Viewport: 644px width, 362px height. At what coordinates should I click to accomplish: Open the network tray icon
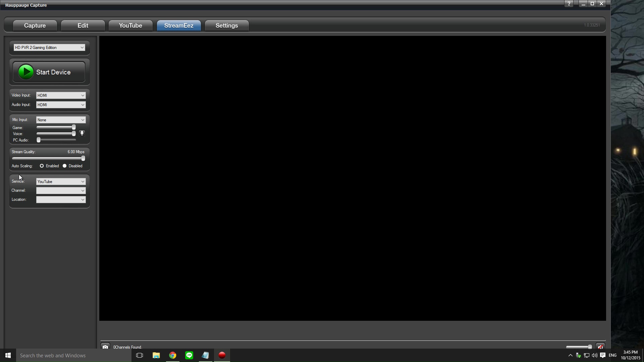click(587, 355)
